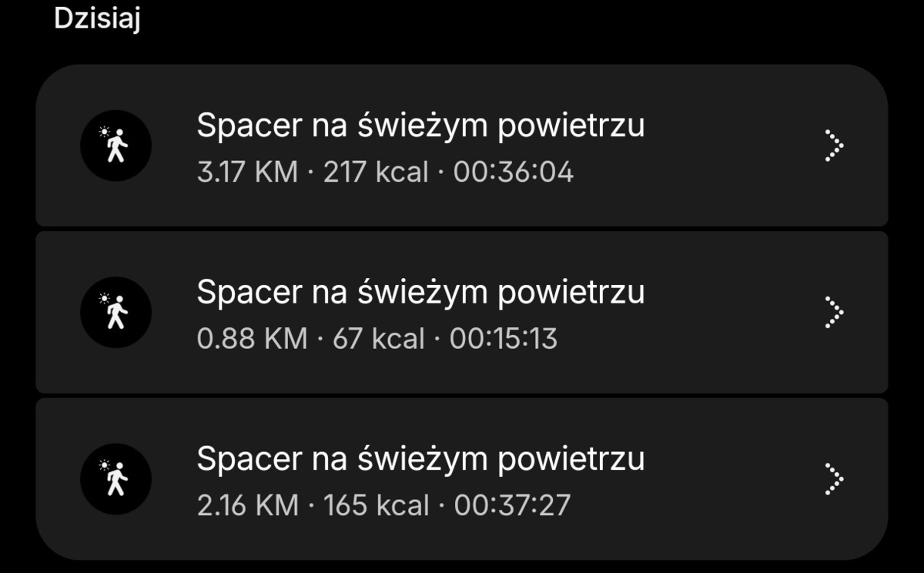Click the 3.17 KM distance value
This screenshot has height=573, width=924.
click(x=247, y=173)
